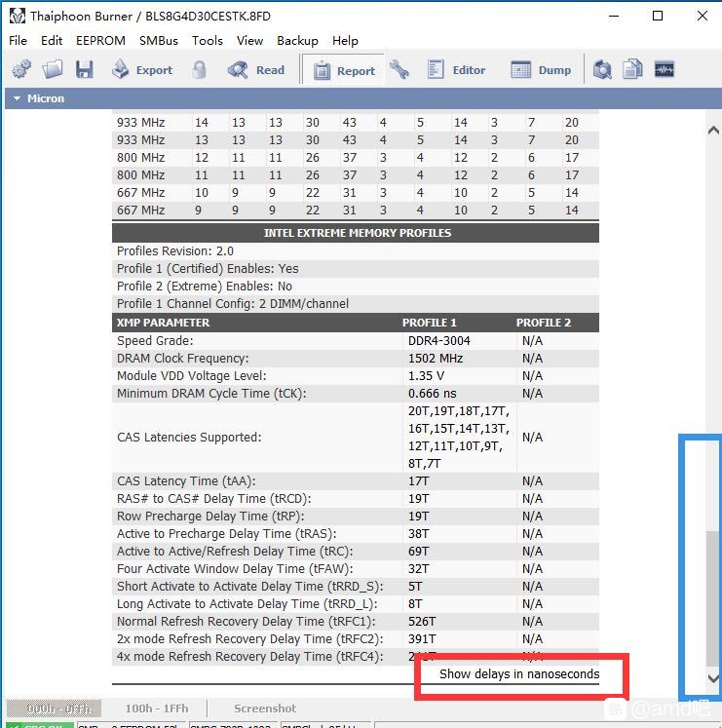Viewport: 722px width, 728px height.
Task: Open the Tools menu
Action: tap(208, 41)
